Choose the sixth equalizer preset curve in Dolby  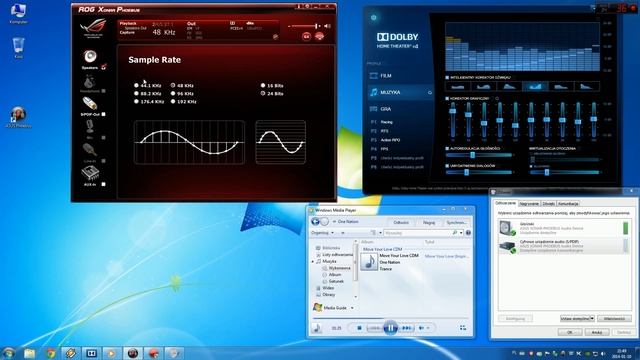point(587,86)
